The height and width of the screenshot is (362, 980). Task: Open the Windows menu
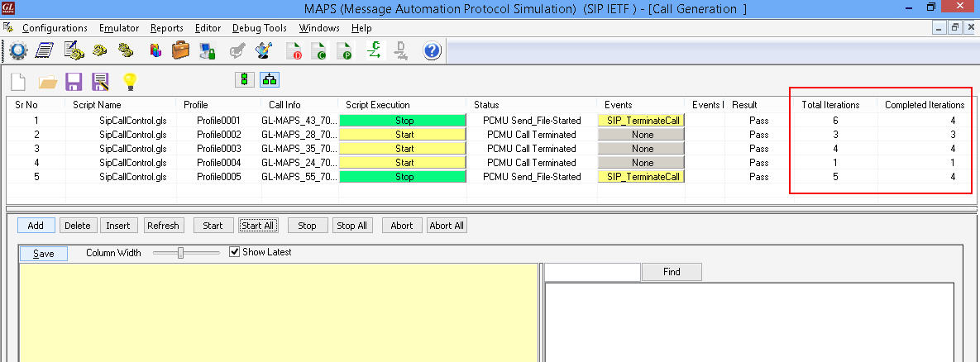[x=319, y=28]
